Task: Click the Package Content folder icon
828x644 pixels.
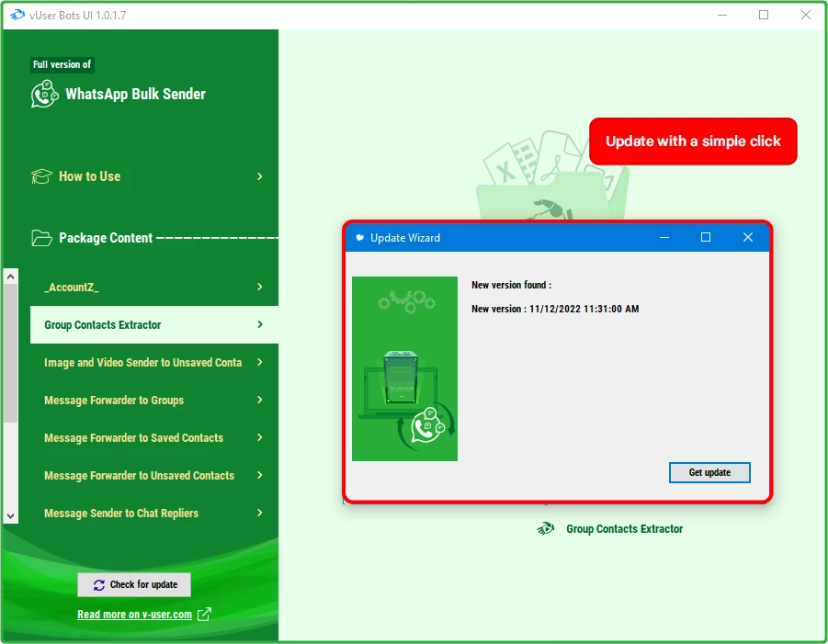Action: click(41, 238)
